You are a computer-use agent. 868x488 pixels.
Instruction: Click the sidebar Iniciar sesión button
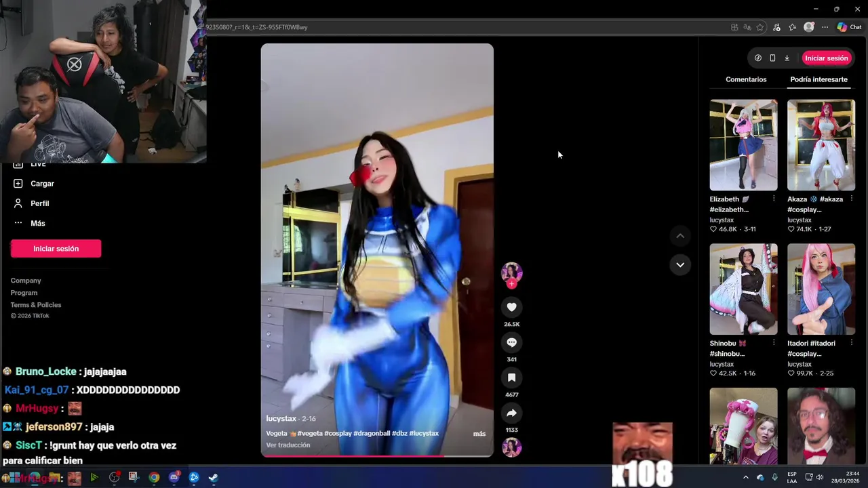56,249
